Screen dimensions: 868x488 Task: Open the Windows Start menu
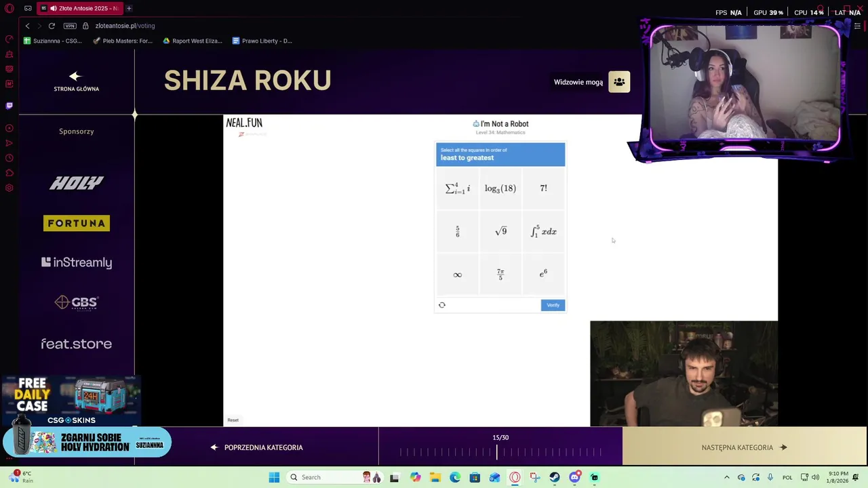274,477
